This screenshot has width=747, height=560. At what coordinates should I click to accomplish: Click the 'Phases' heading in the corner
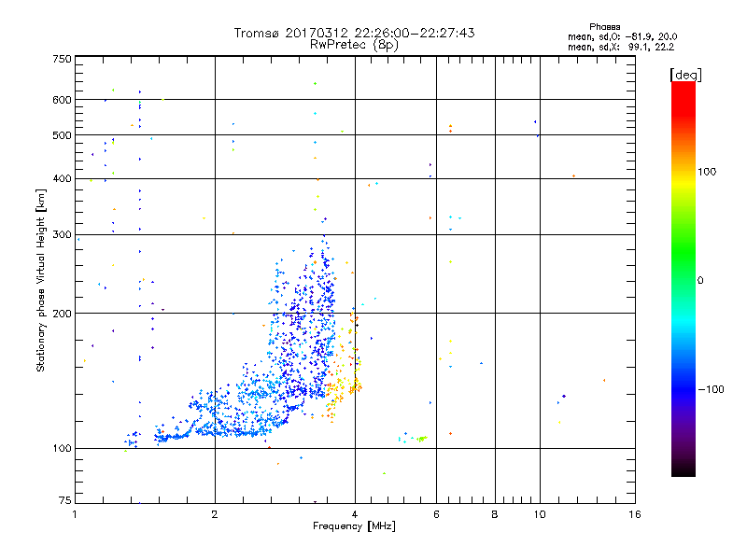point(604,27)
